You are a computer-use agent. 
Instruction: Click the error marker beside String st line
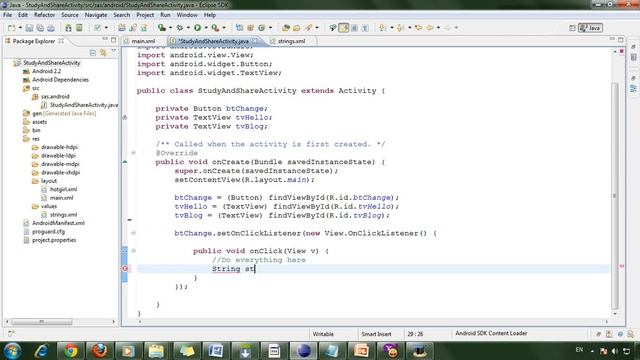125,269
